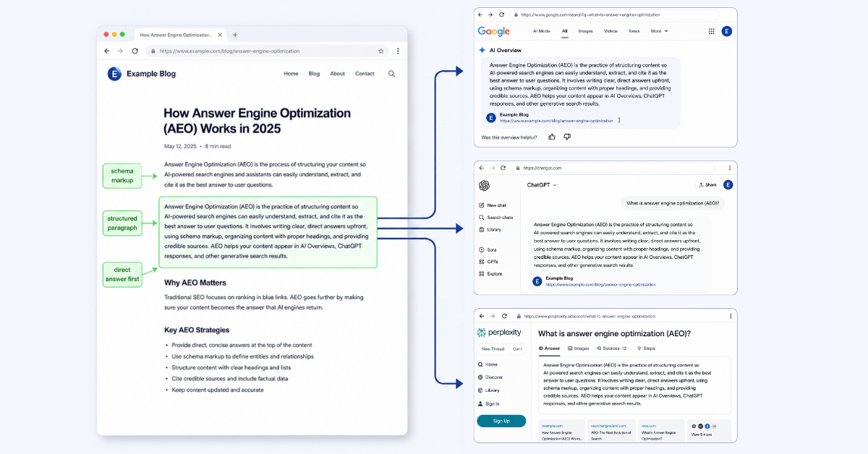Click Sign In in the Perplexity sidebar
868x454 pixels.
click(x=489, y=404)
